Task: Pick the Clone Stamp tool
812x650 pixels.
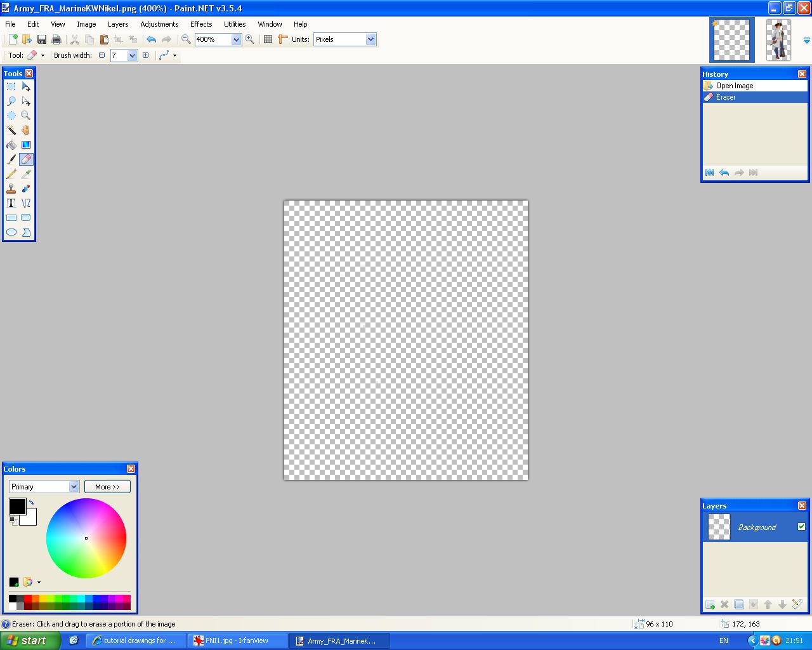Action: (x=11, y=189)
